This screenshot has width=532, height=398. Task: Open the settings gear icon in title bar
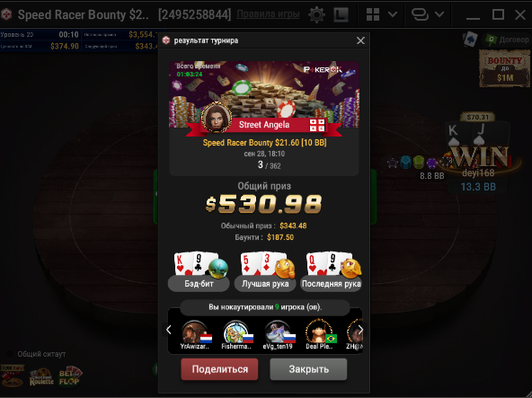(316, 14)
